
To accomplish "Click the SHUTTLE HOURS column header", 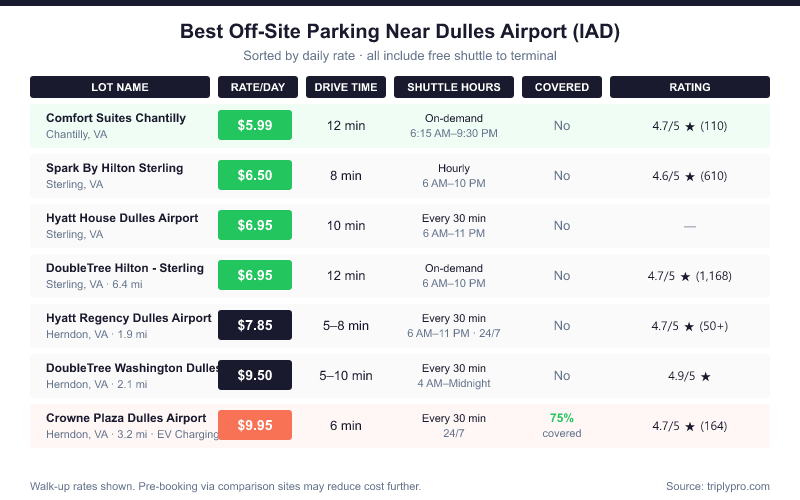I will [454, 87].
